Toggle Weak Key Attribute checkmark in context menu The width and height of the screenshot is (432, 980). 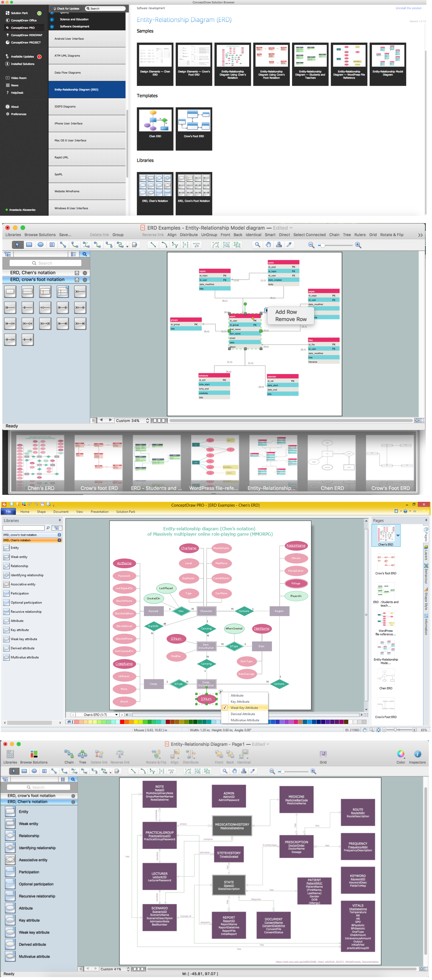(x=225, y=708)
